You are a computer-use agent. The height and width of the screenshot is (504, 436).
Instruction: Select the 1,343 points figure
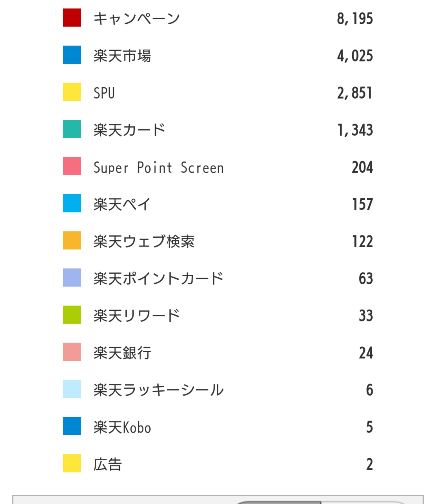coord(355,130)
